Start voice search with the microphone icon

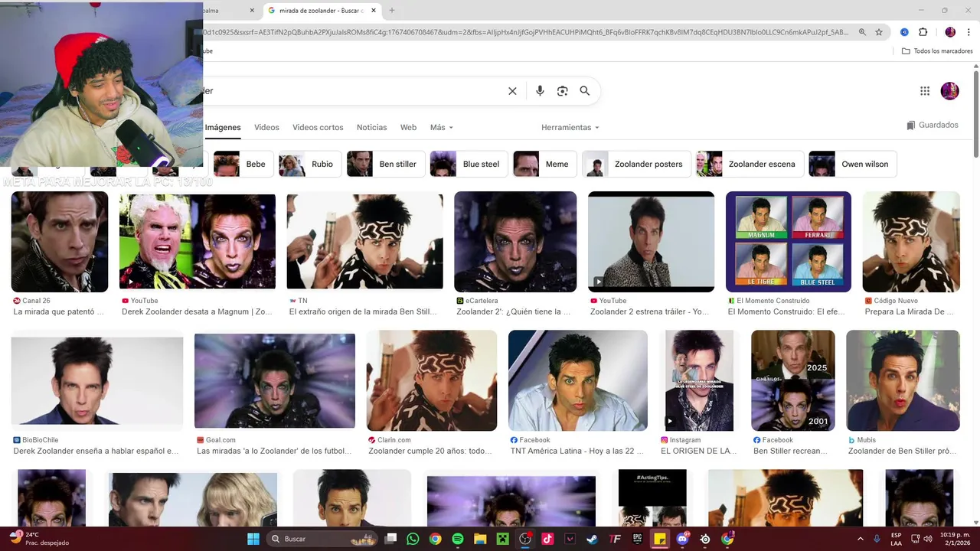coord(540,91)
